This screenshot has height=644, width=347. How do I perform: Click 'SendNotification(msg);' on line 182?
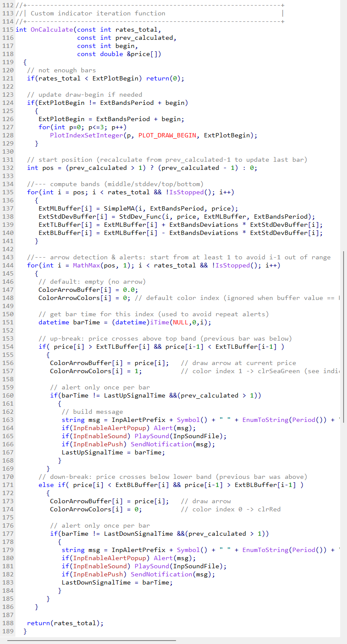173,574
